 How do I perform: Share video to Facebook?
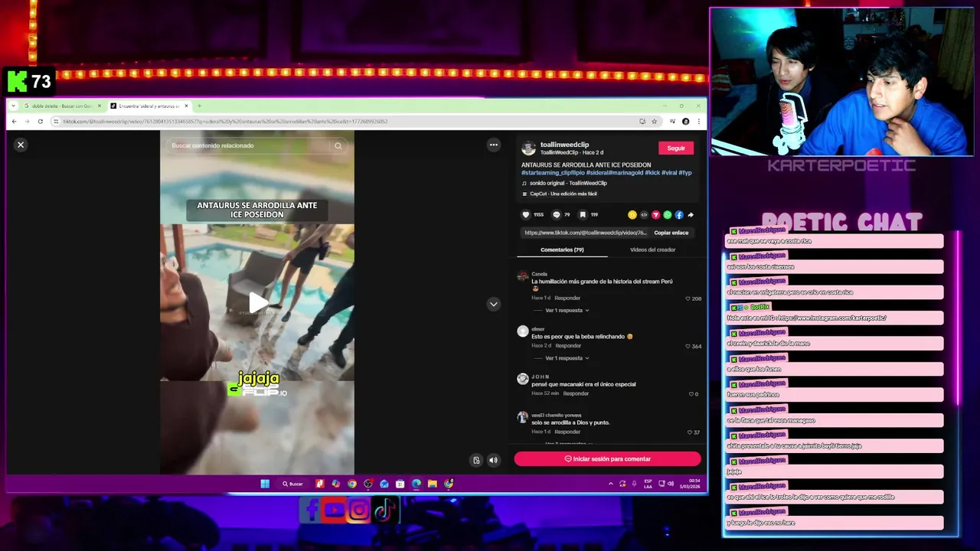tap(679, 215)
